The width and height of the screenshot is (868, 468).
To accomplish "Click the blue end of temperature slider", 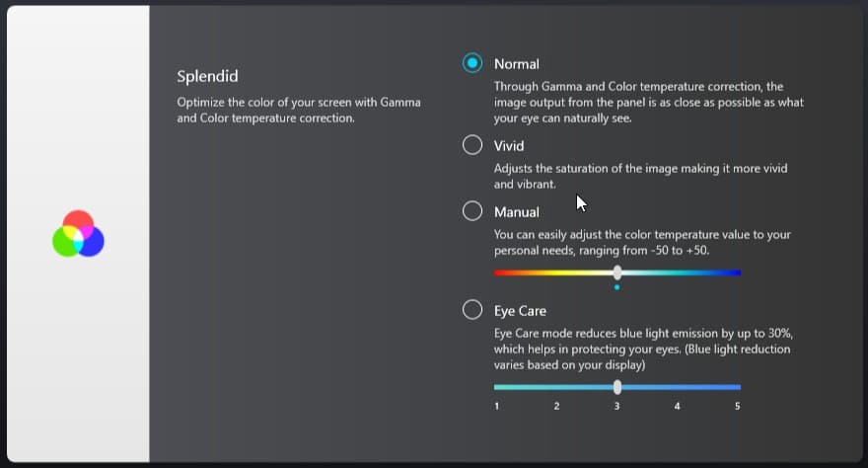I will pyautogui.click(x=736, y=273).
